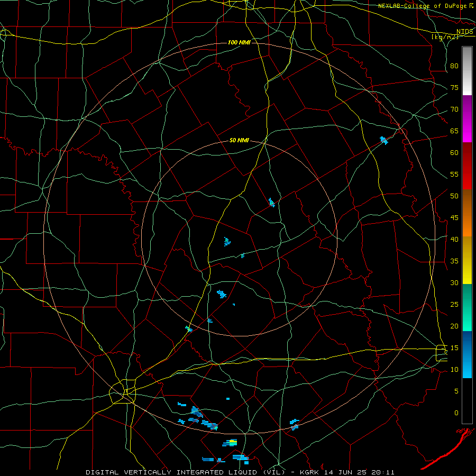Click the color scale value 45
Viewport: 476px width, 476px height.
pyautogui.click(x=454, y=218)
